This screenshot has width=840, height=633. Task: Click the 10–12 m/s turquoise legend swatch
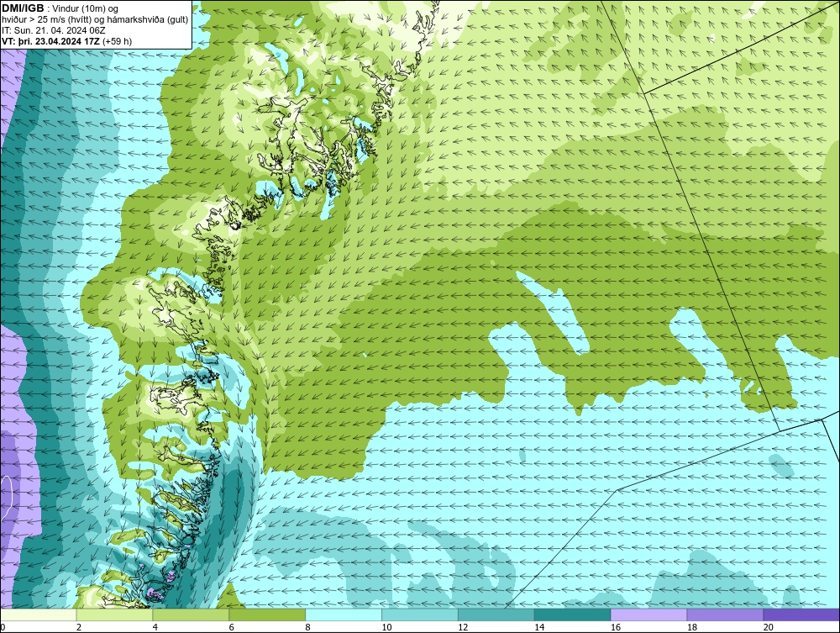[x=420, y=615]
